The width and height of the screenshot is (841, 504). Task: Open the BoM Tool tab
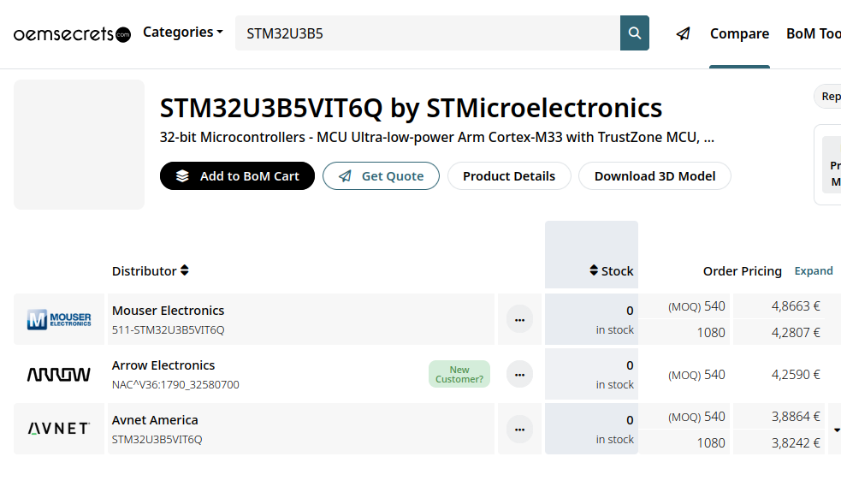(x=813, y=33)
